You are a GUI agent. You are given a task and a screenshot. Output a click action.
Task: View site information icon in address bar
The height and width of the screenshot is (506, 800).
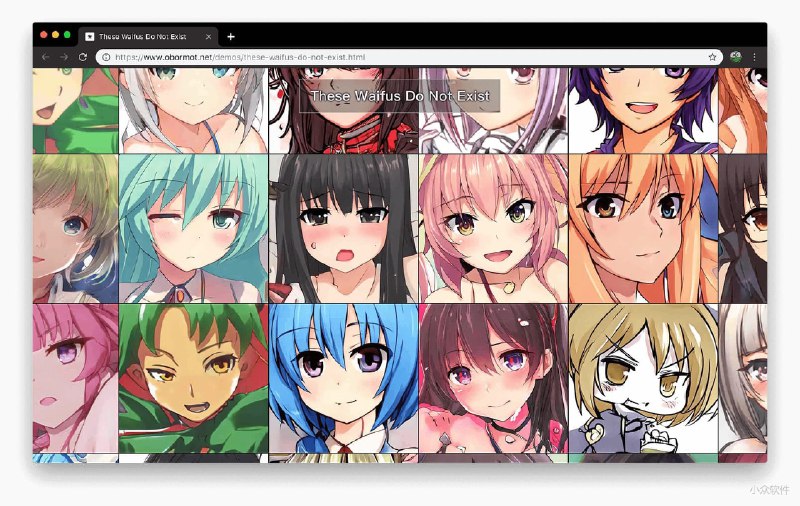pyautogui.click(x=106, y=57)
